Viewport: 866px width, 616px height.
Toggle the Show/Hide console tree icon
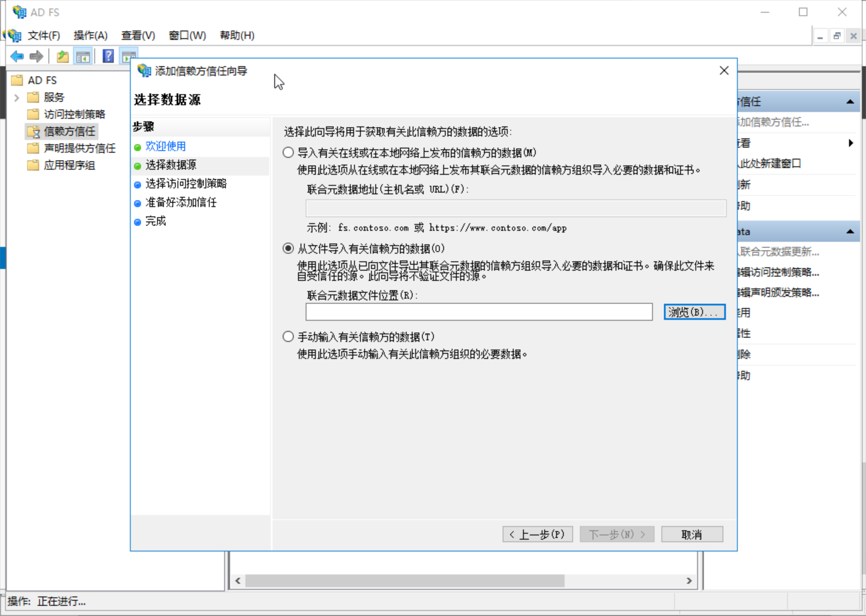(x=83, y=56)
